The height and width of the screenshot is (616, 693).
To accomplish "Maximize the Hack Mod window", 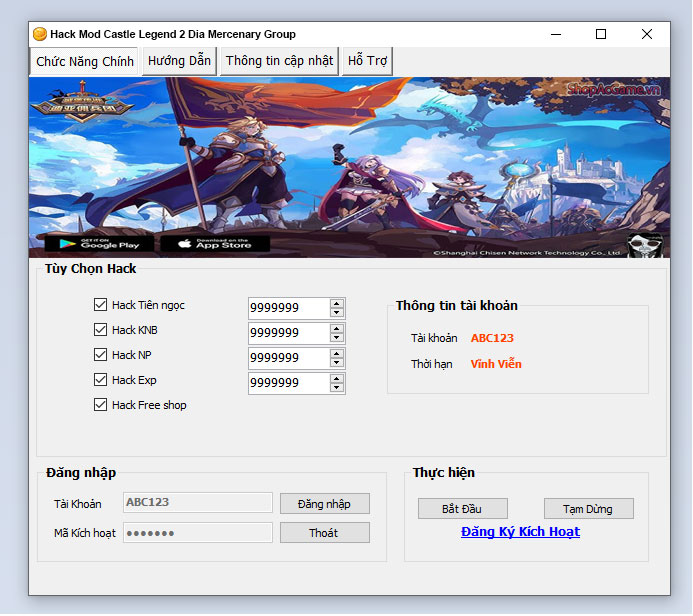I will pyautogui.click(x=601, y=34).
